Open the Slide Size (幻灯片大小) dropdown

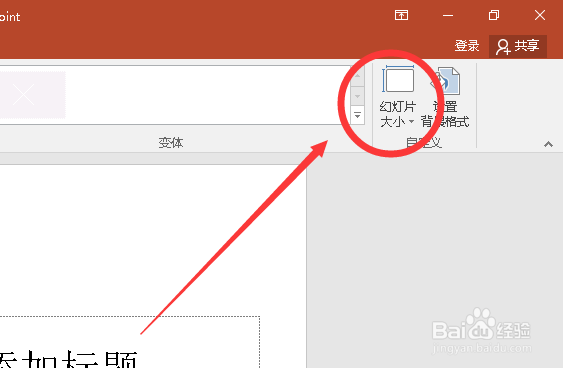tap(397, 97)
